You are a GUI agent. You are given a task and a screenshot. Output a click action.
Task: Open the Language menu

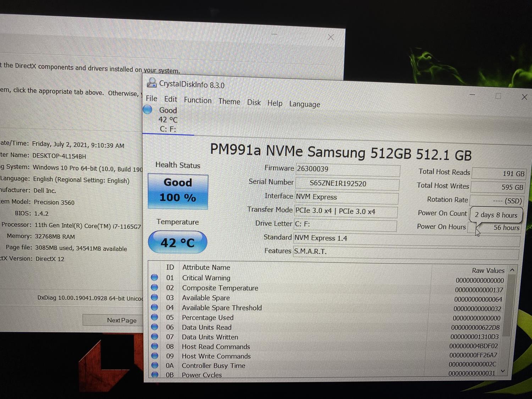click(x=305, y=104)
